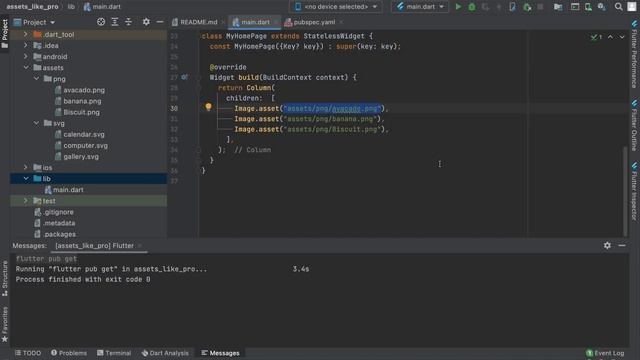
Task: Open the Terminal tool window tab
Action: click(x=114, y=353)
